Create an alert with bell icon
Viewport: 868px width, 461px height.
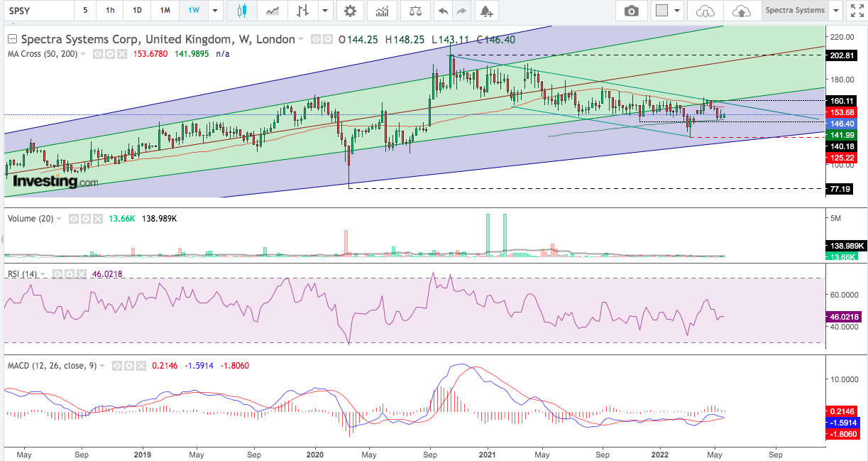[x=485, y=11]
